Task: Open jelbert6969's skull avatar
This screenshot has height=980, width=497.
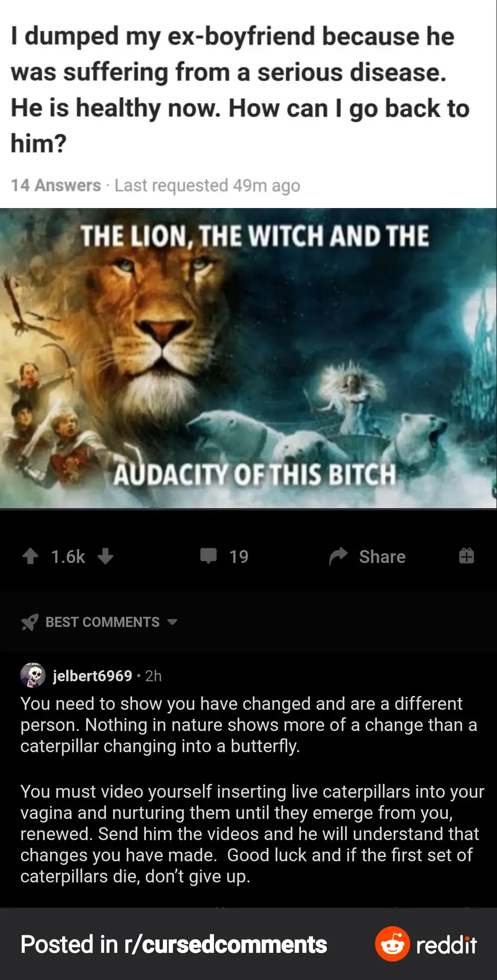Action: click(x=33, y=675)
